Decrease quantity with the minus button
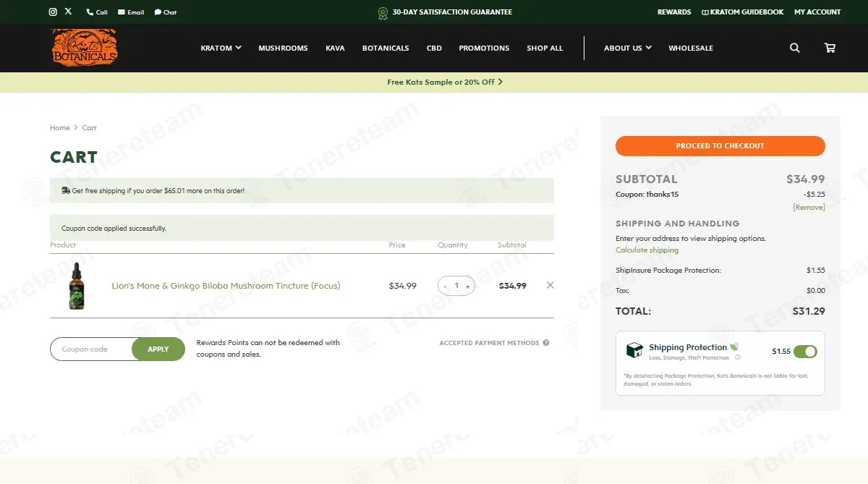 [446, 286]
